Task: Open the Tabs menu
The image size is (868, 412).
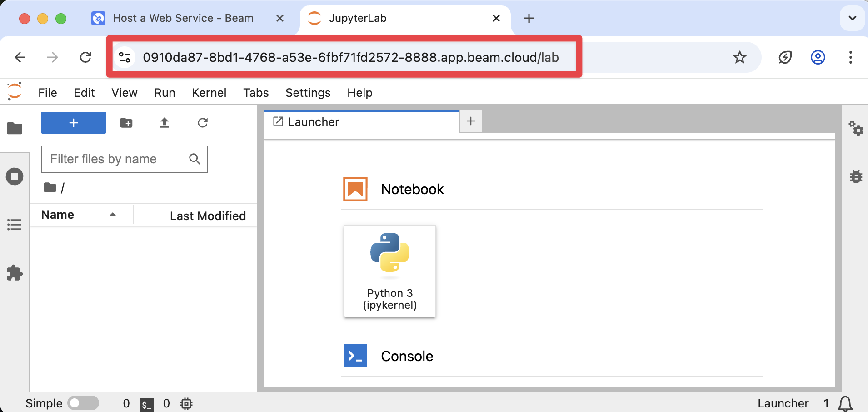Action: pos(256,93)
